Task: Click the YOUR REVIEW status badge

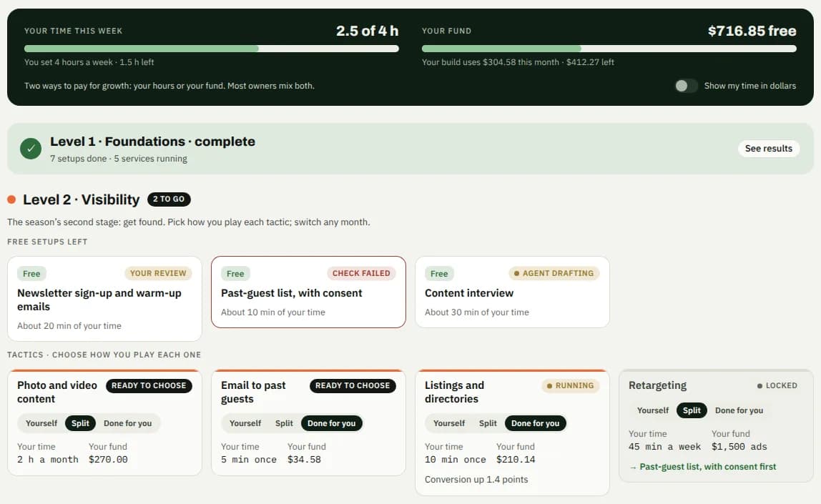Action: pyautogui.click(x=158, y=273)
